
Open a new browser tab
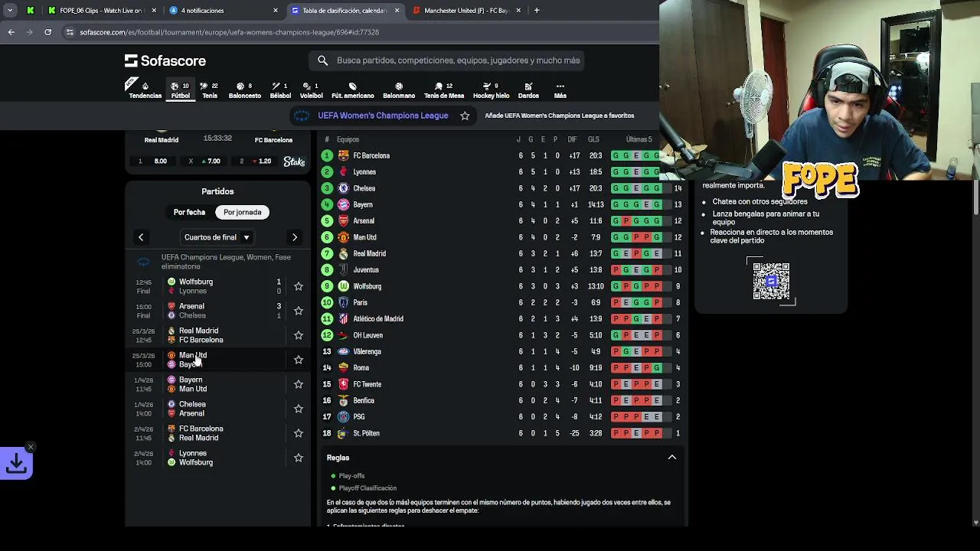(x=537, y=11)
